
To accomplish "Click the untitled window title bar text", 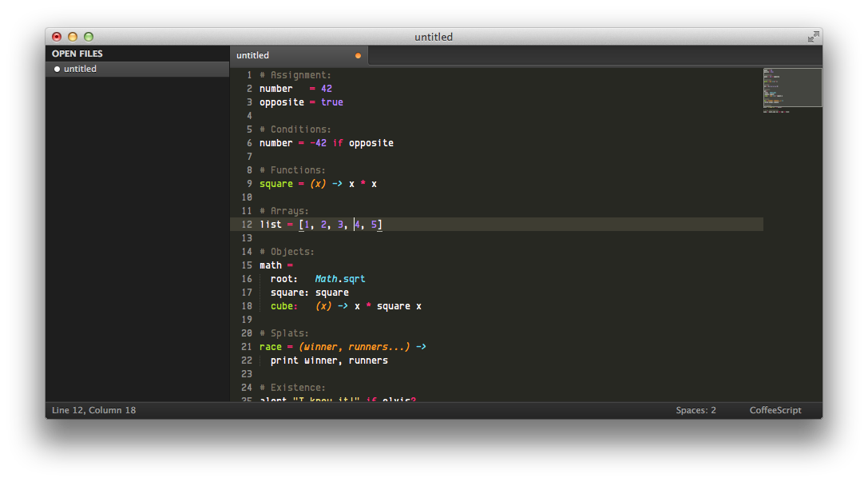I will click(434, 36).
